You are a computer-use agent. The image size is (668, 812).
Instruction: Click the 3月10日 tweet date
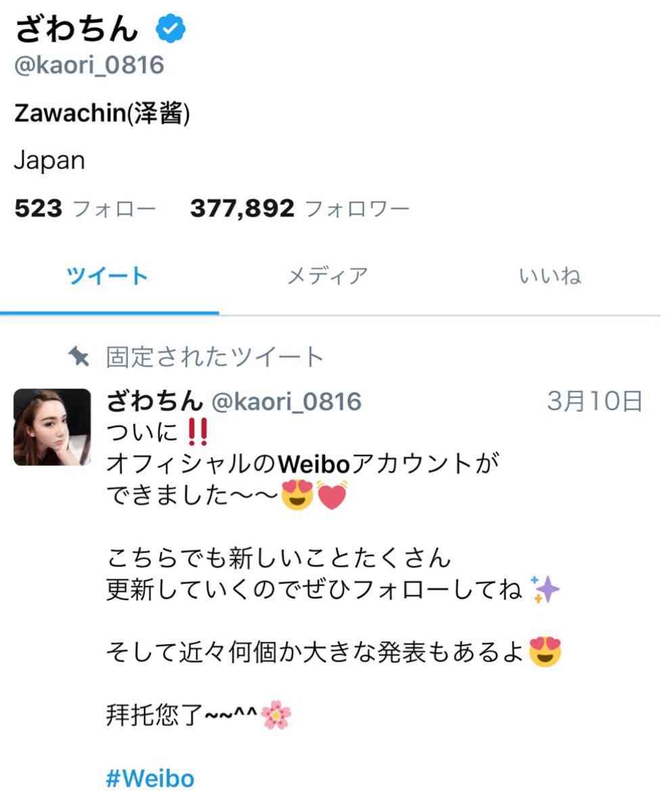(x=594, y=401)
